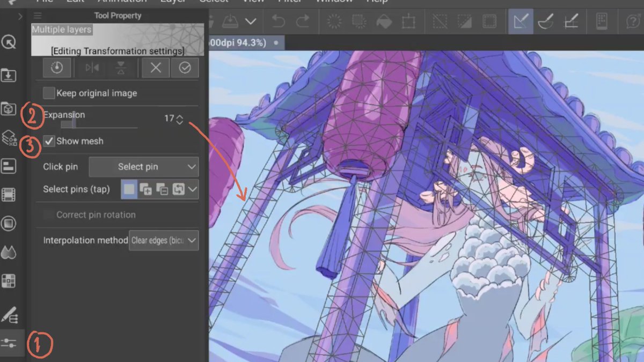Viewport: 644px width, 362px height.
Task: Click the Deselect icon in command bar
Action: (x=440, y=21)
